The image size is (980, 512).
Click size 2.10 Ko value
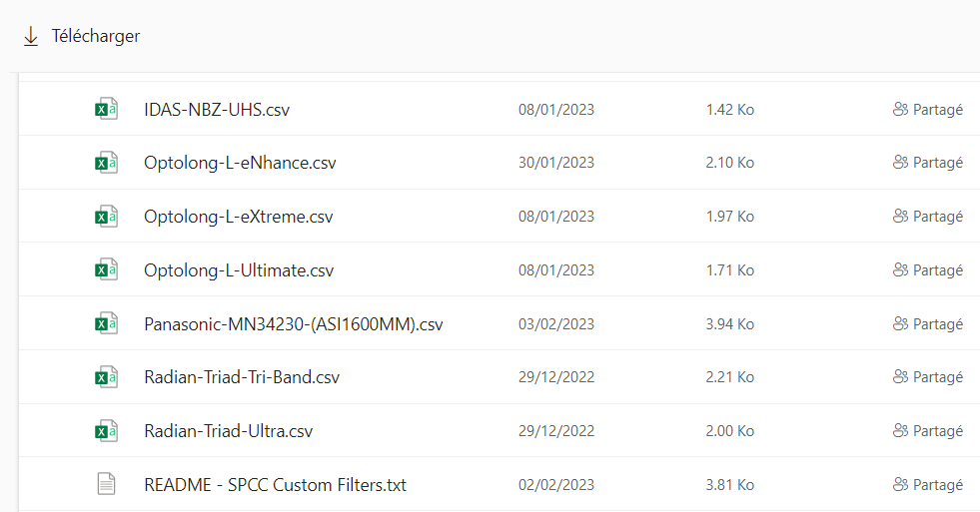[x=730, y=163]
